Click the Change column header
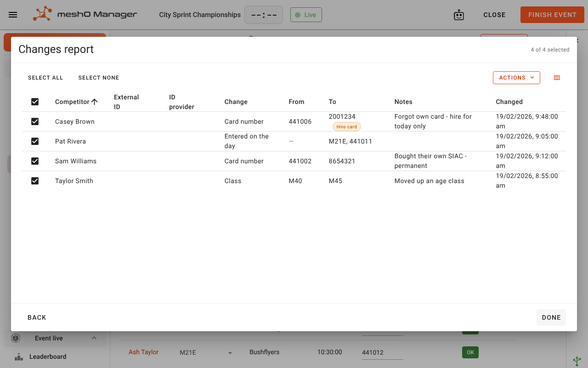Viewport: 588px width, 368px height. point(236,102)
